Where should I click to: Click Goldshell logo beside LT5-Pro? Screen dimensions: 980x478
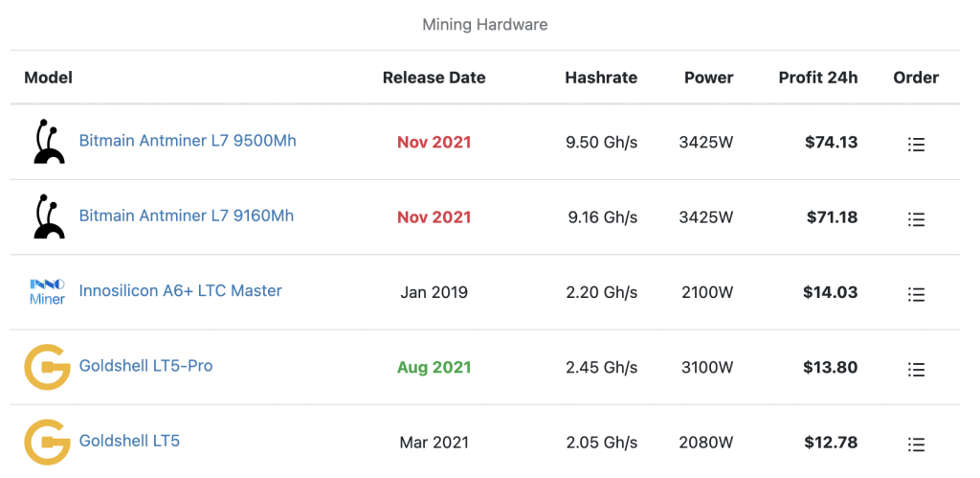click(47, 367)
